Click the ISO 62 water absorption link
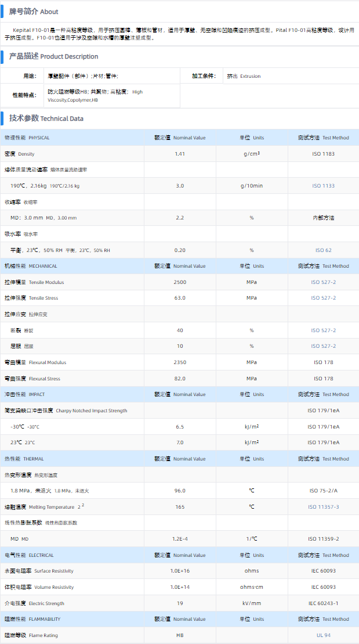 coord(323,250)
